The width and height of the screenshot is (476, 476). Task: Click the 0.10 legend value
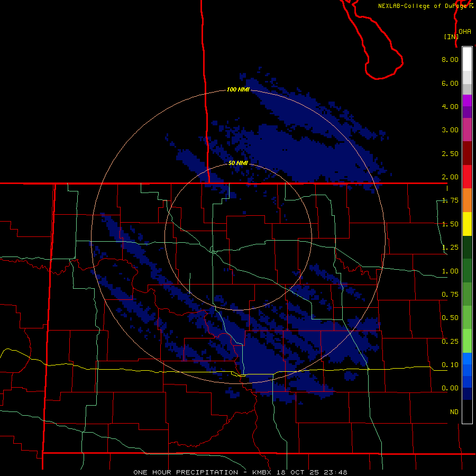tap(450, 365)
